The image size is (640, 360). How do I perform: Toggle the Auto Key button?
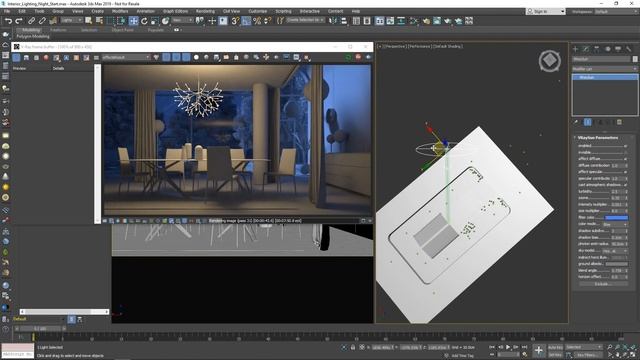[555, 347]
